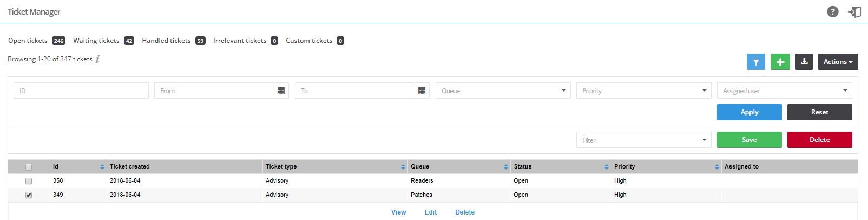Open the To date calendar picker

[x=422, y=90]
